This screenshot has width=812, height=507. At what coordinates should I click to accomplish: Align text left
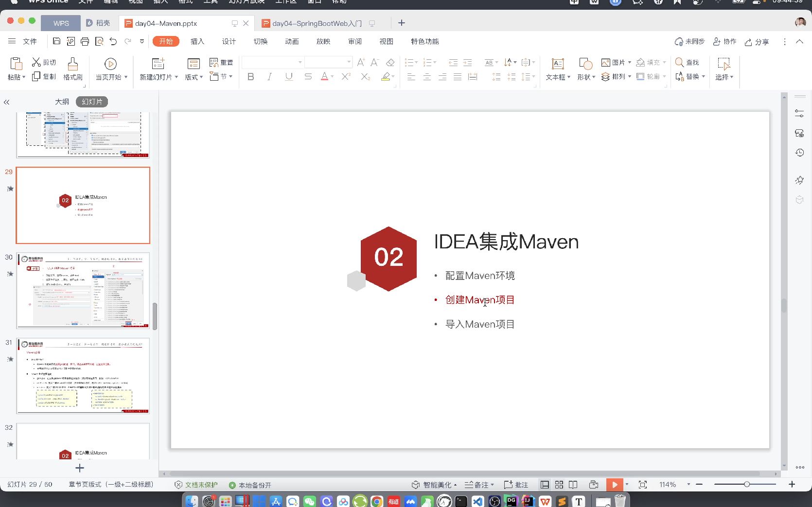[x=411, y=77]
